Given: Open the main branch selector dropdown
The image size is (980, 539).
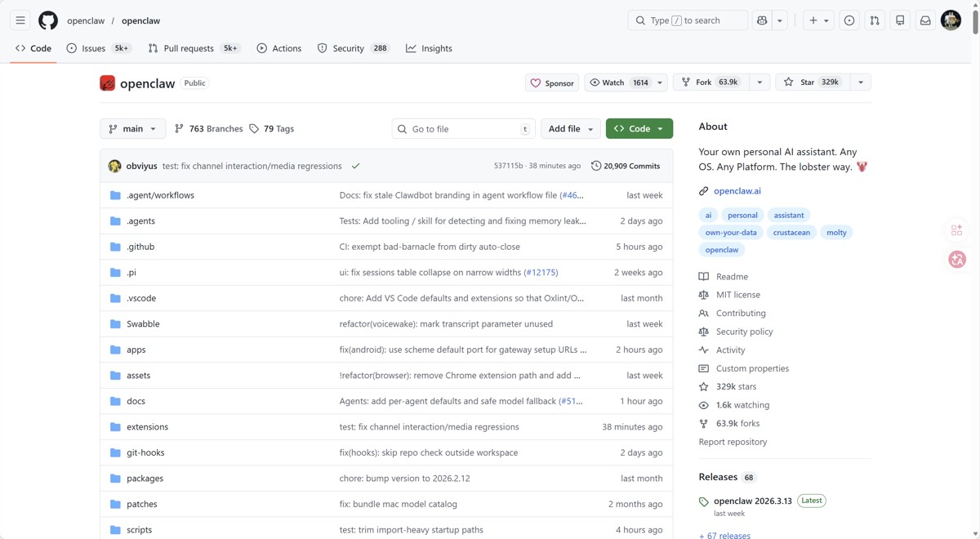Looking at the screenshot, I should 132,129.
